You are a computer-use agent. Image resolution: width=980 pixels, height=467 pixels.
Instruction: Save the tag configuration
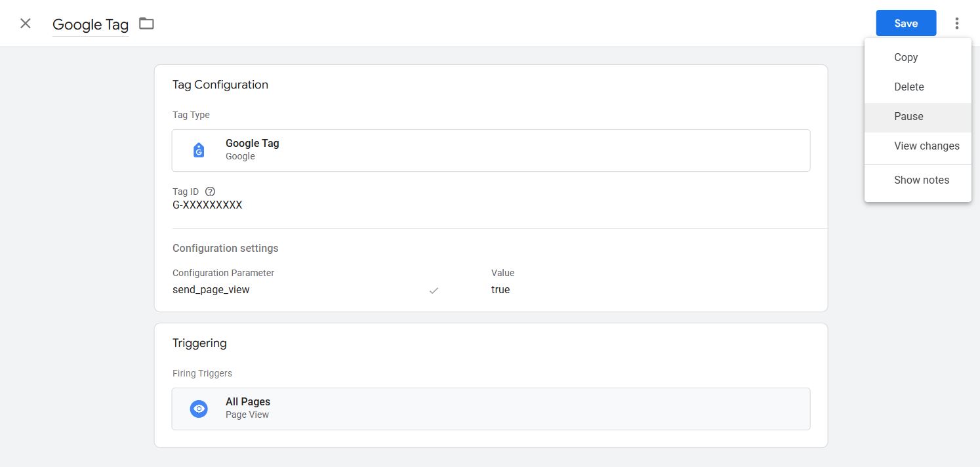(905, 24)
